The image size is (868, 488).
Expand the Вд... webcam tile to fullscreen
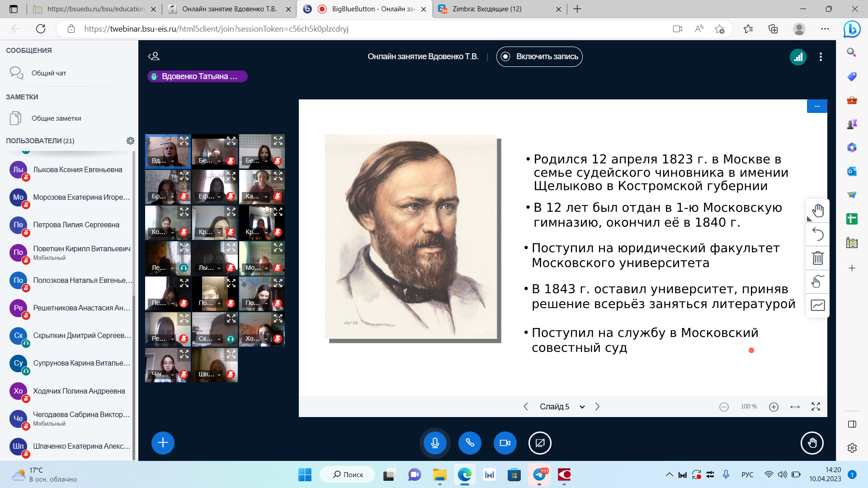click(x=184, y=141)
